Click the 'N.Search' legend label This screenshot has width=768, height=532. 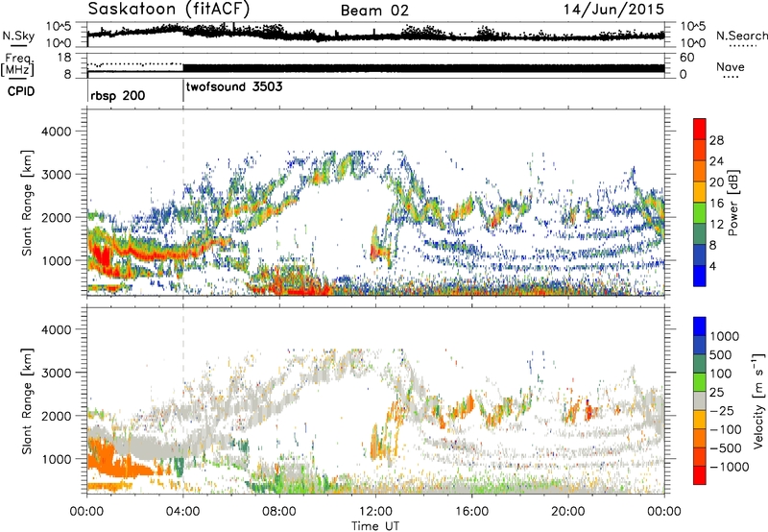coord(741,36)
